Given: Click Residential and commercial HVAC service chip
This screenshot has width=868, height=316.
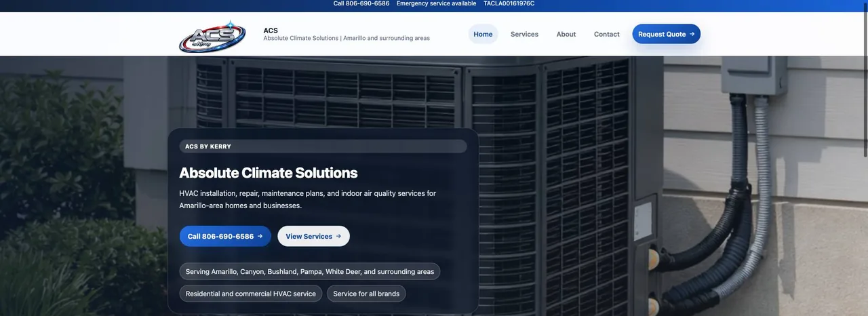Looking at the screenshot, I should point(251,294).
